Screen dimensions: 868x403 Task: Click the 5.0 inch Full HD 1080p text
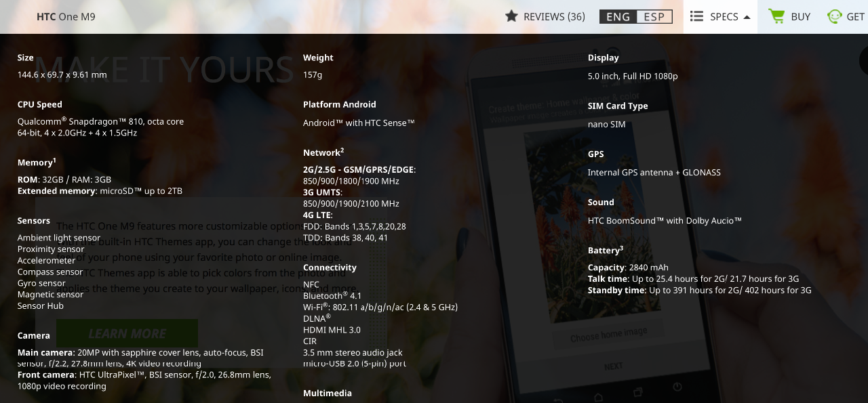(x=633, y=76)
